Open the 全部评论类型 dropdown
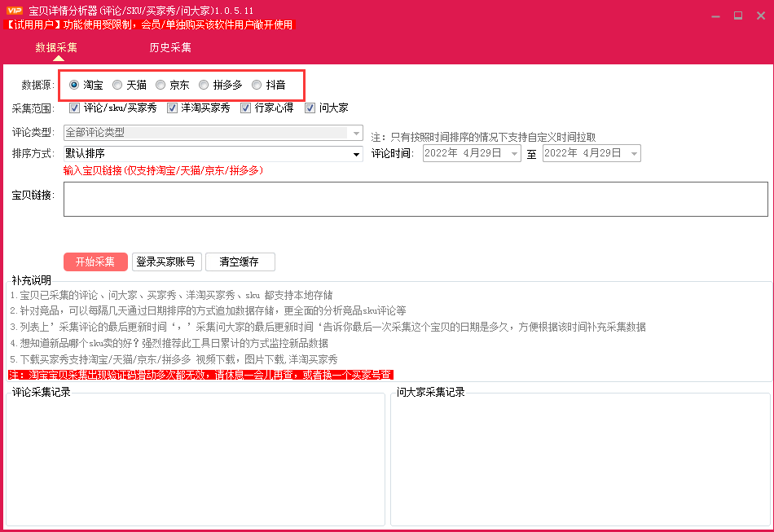 coord(356,132)
